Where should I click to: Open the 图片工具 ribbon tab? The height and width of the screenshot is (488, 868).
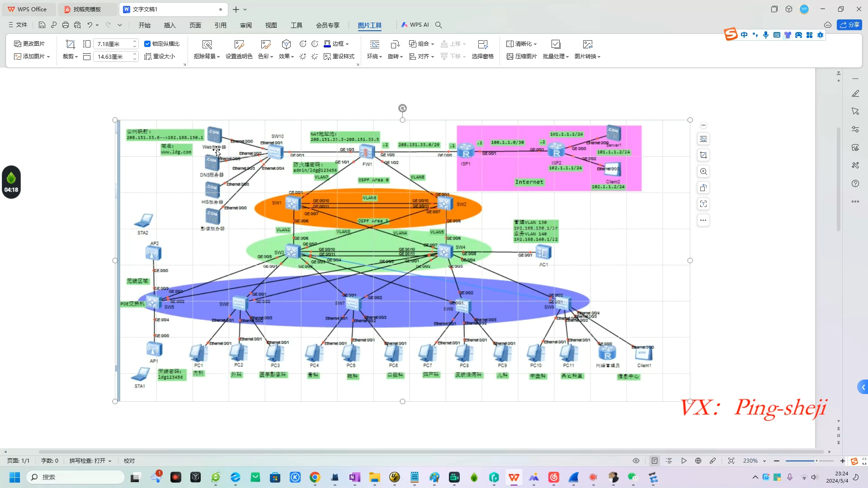(370, 25)
